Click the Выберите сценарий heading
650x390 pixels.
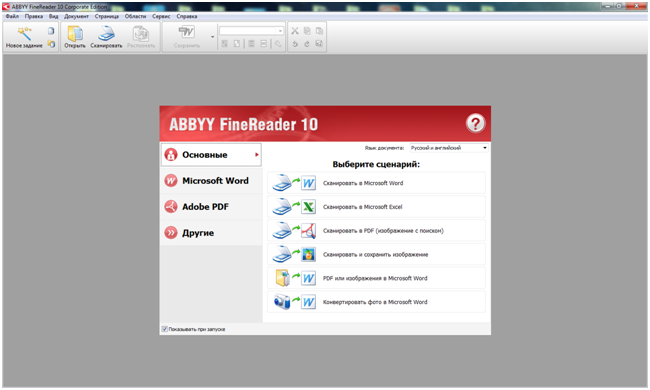(x=376, y=164)
